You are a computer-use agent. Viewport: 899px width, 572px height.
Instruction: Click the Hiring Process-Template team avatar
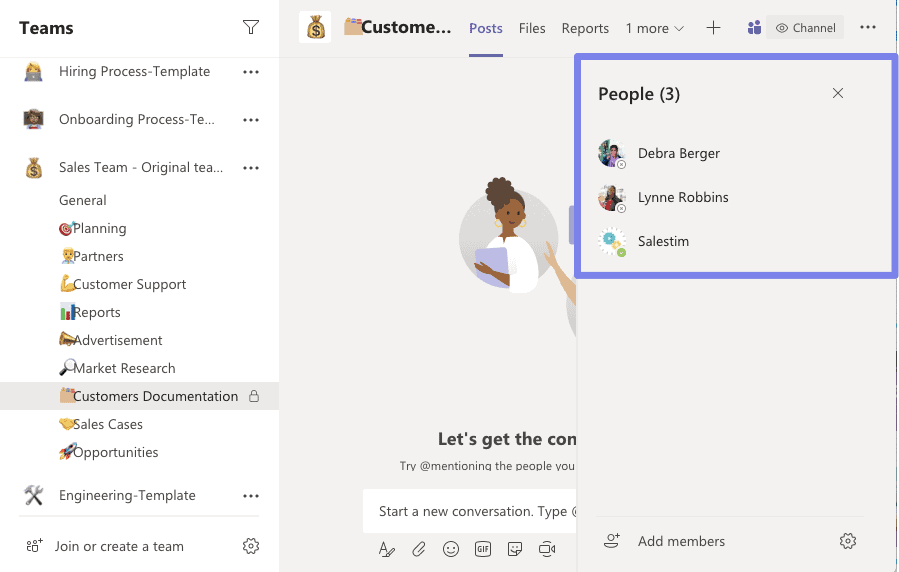[33, 72]
